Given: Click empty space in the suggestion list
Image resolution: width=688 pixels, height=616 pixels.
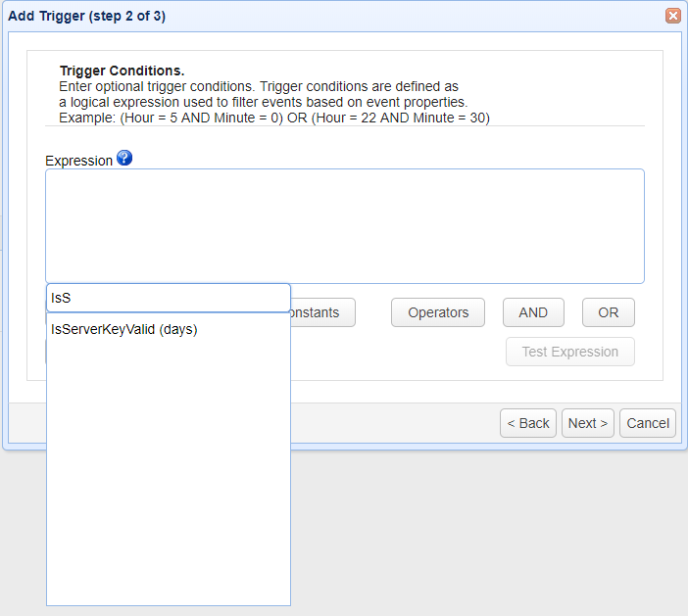Looking at the screenshot, I should click(x=169, y=470).
